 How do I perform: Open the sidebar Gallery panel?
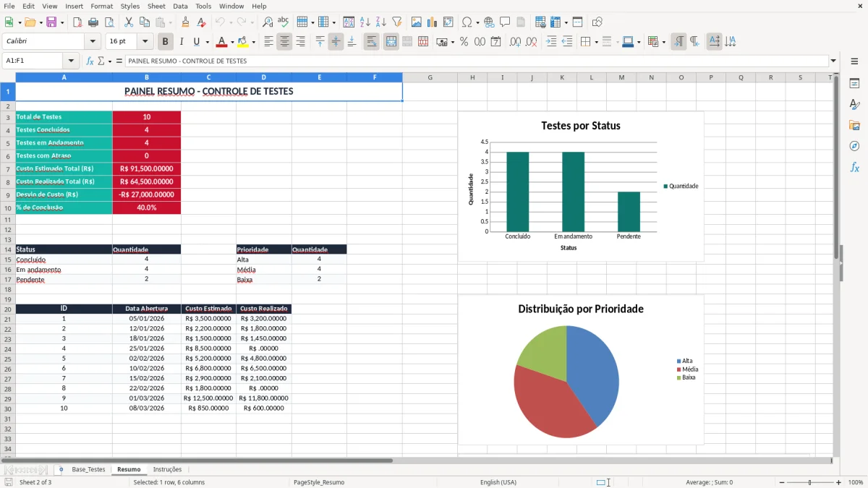854,125
